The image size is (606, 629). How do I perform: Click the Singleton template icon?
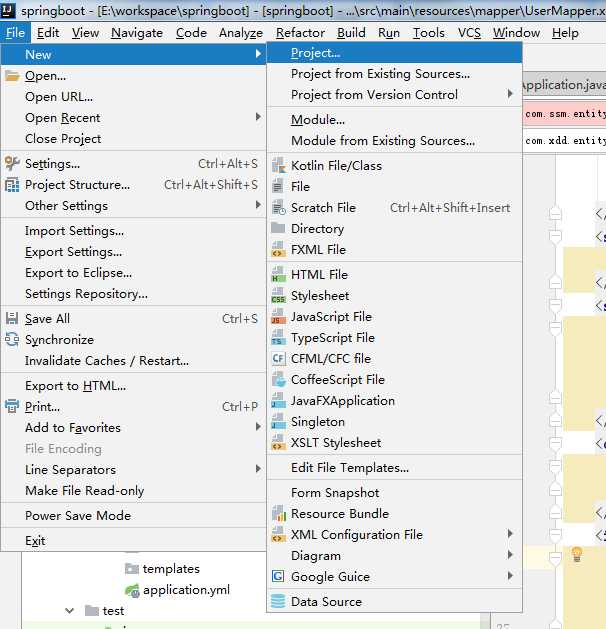pos(278,422)
